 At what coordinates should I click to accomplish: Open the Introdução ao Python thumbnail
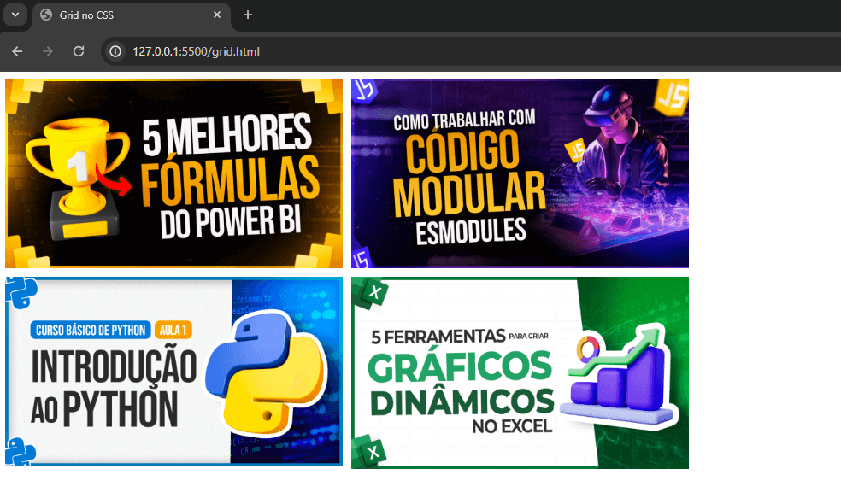(173, 372)
